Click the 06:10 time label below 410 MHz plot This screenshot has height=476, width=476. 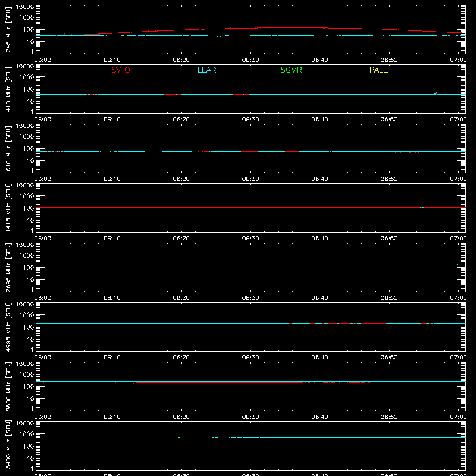click(x=112, y=120)
